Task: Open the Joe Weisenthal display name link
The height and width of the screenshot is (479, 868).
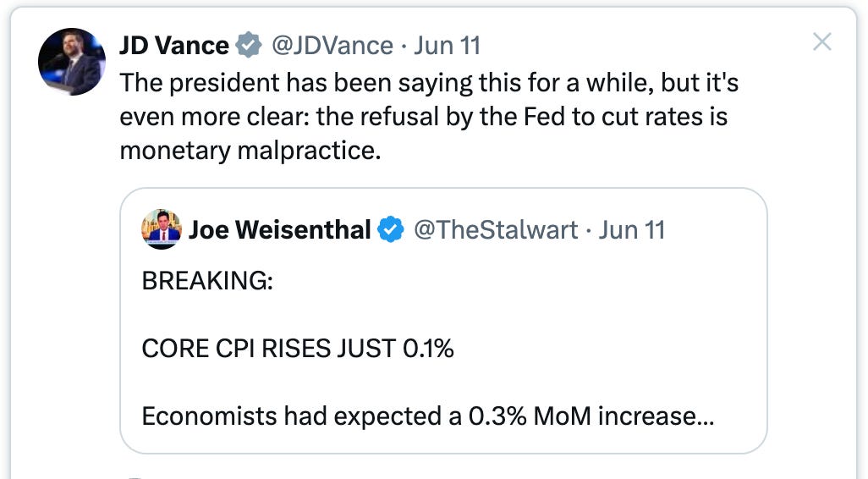Action: pos(279,229)
